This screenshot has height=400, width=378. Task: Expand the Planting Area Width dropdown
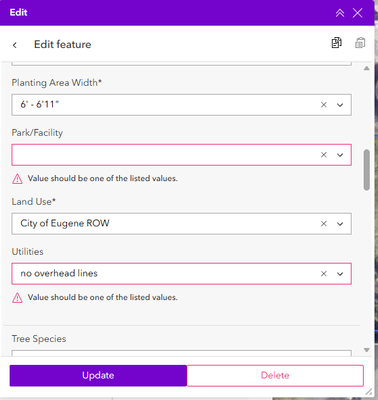pos(340,105)
